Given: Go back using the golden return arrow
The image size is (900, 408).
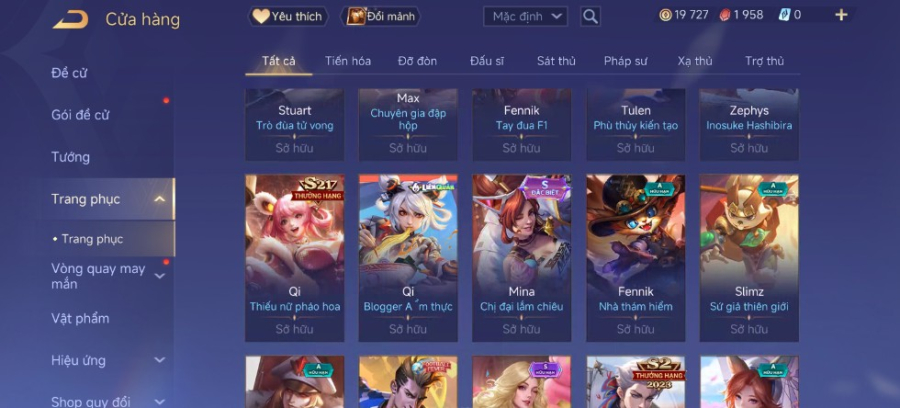Looking at the screenshot, I should click(x=71, y=20).
